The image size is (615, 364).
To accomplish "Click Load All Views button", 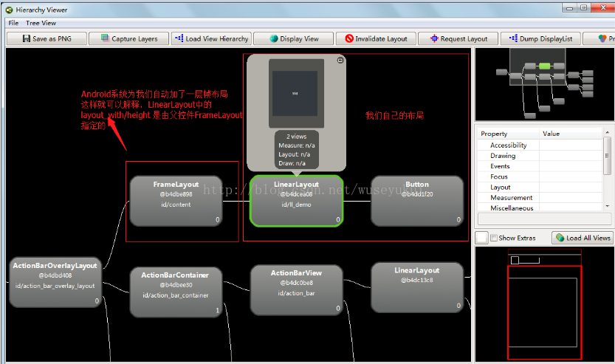I will [x=583, y=238].
